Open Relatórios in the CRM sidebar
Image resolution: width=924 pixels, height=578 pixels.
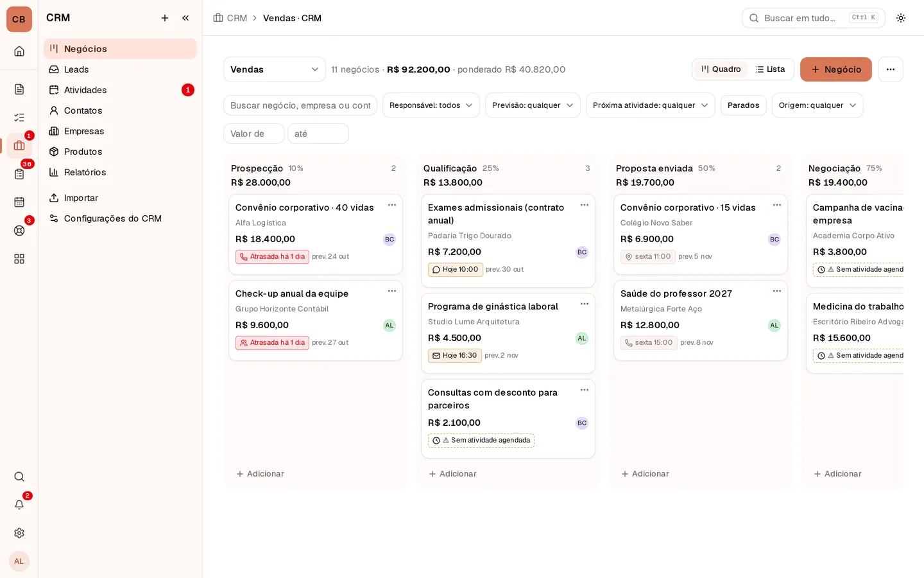pos(120,172)
